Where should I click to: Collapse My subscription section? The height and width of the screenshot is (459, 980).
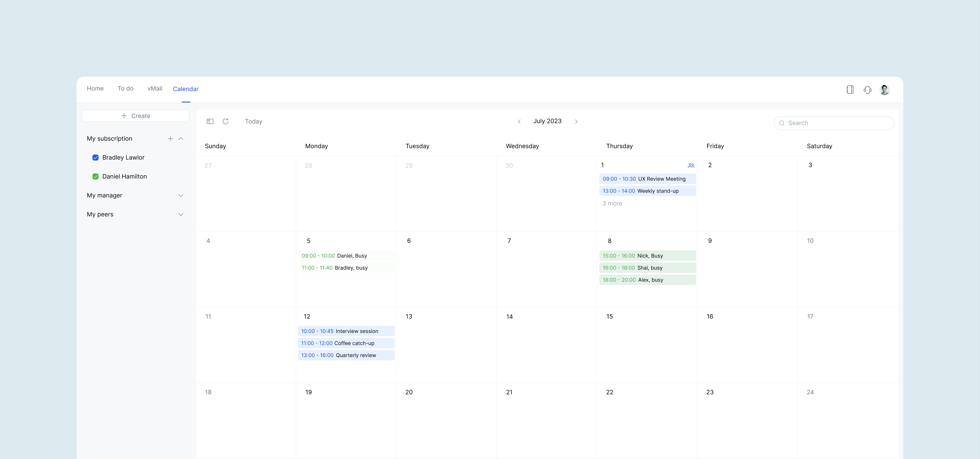181,139
